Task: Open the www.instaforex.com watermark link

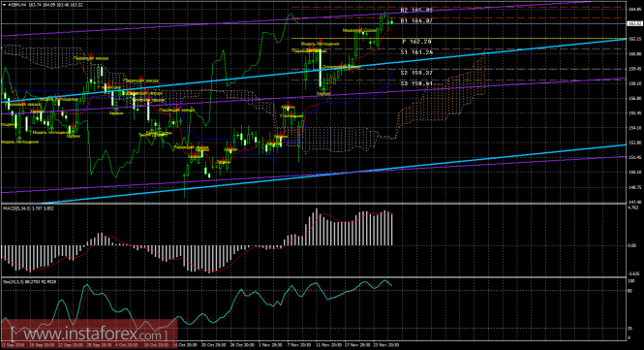Action: (x=89, y=334)
